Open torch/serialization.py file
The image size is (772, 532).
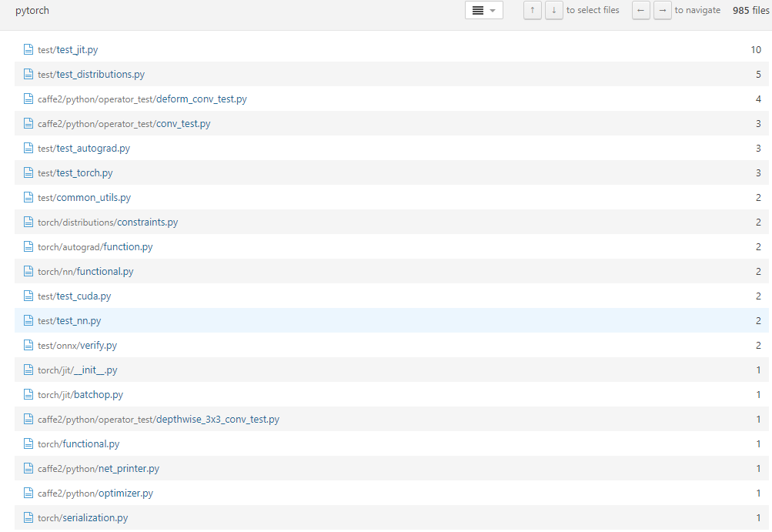pyautogui.click(x=82, y=517)
